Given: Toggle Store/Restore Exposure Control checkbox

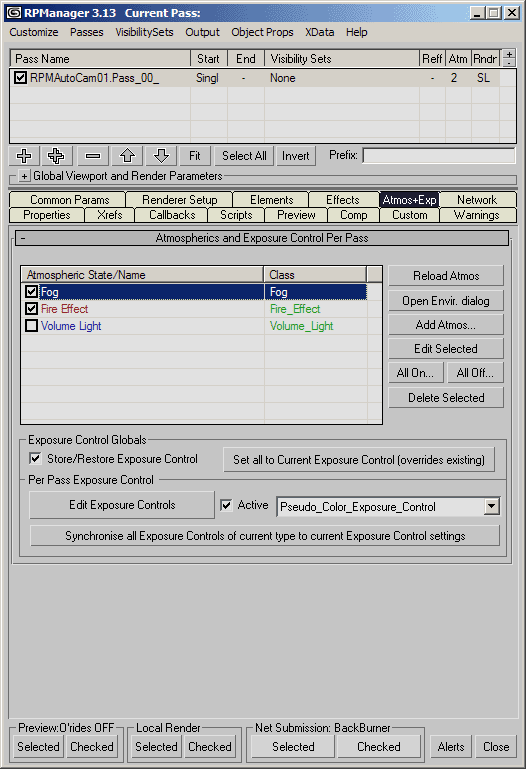Looking at the screenshot, I should [35, 459].
